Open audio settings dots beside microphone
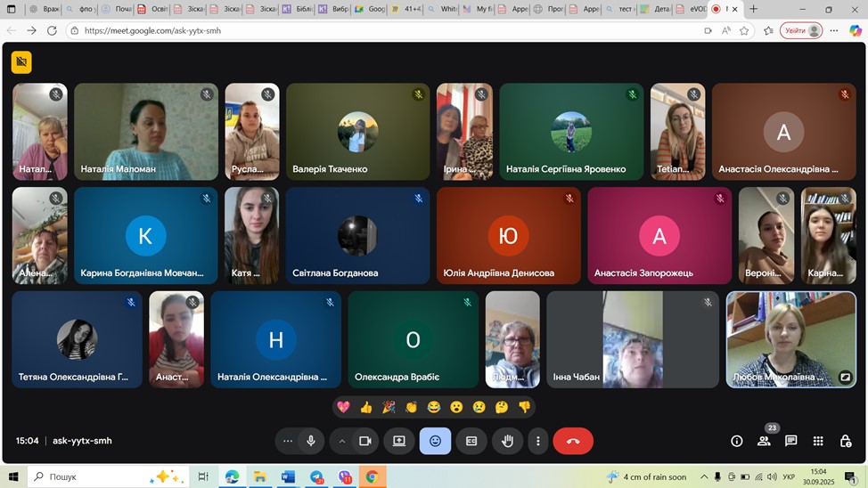This screenshot has width=868, height=488. coord(287,441)
